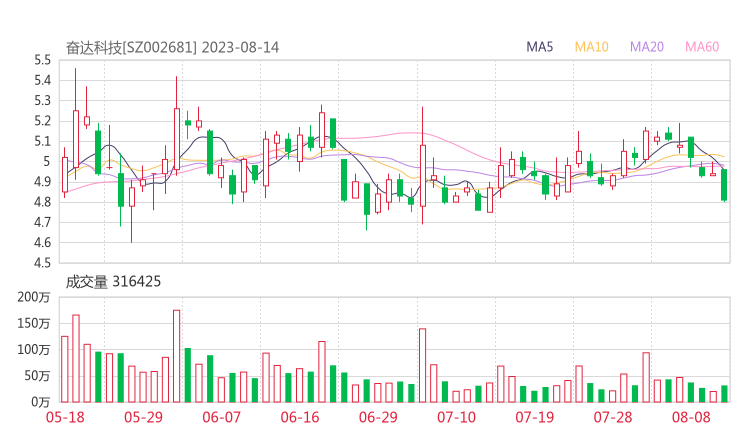The width and height of the screenshot is (740, 440).
Task: Click the 5.3 price axis label
Action: [x=42, y=101]
